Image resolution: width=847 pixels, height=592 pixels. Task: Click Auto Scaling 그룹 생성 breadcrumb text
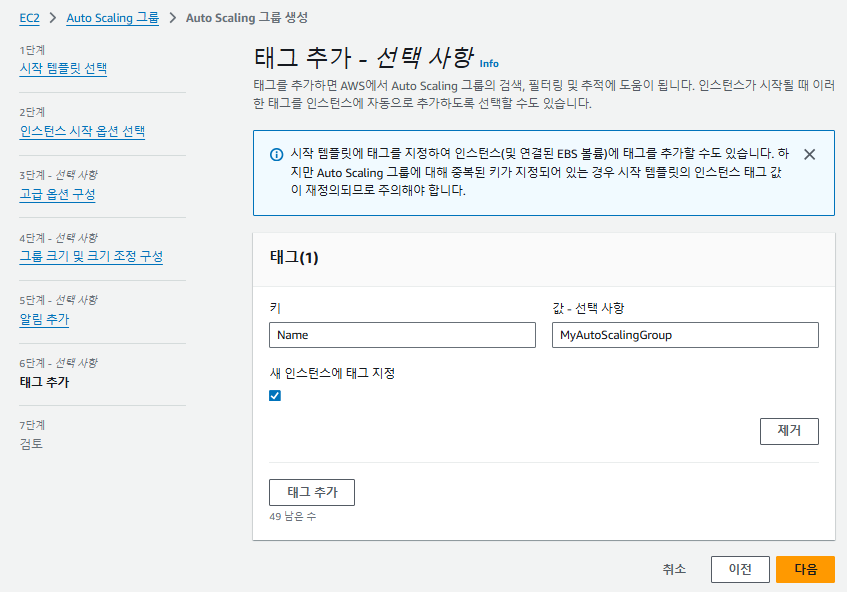tap(247, 18)
